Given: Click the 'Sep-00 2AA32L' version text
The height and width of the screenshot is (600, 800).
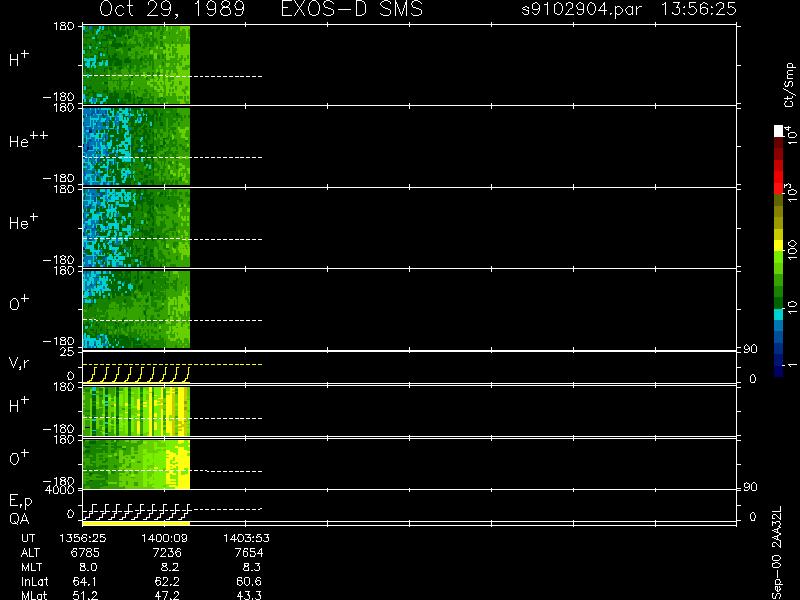Looking at the screenshot, I should click(x=777, y=553).
